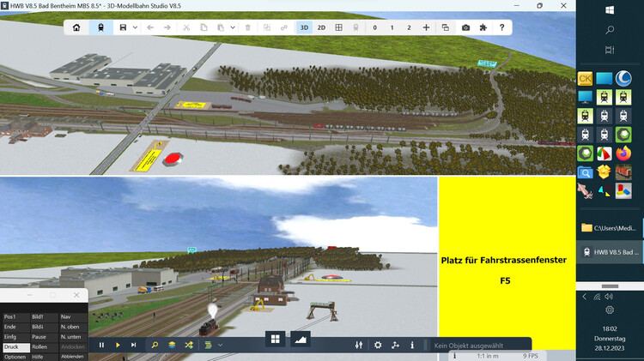The image size is (644, 361).
Task: Open the Firefox icon in the taskbar
Action: pyautogui.click(x=623, y=153)
